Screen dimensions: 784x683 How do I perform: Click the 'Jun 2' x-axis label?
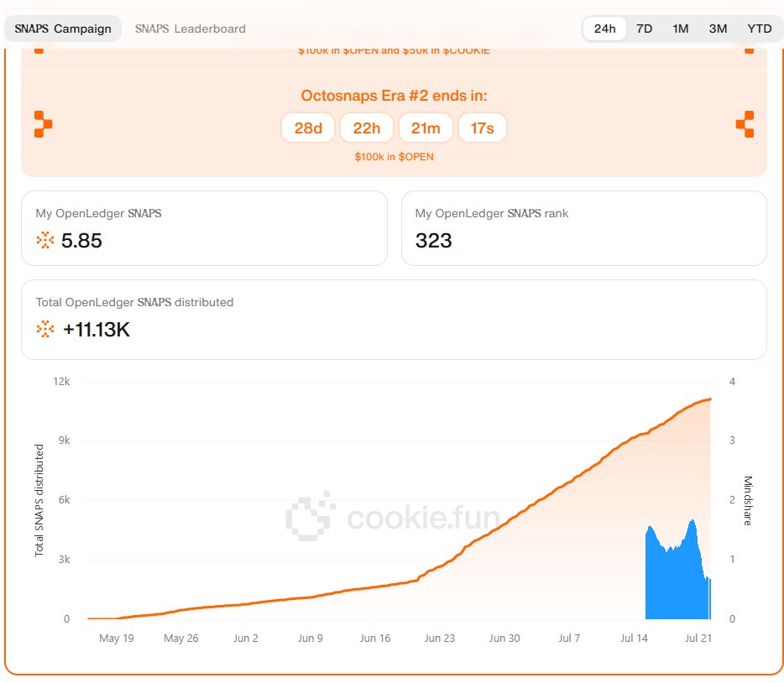point(245,638)
